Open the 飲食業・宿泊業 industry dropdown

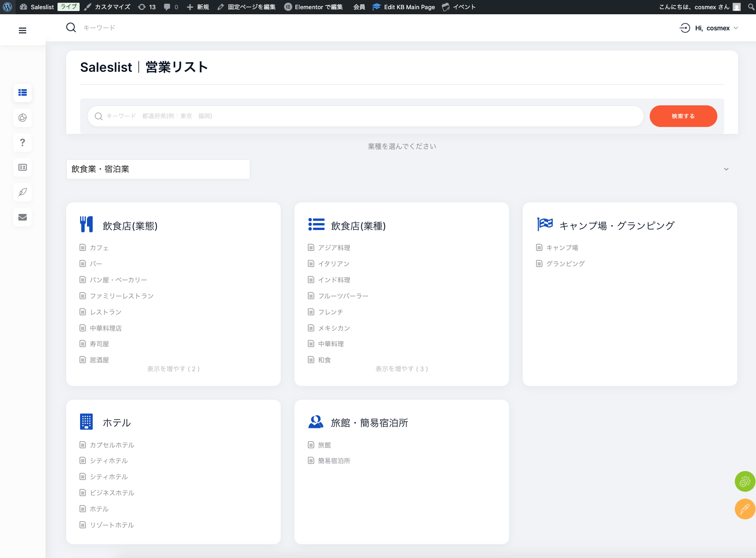tap(158, 169)
